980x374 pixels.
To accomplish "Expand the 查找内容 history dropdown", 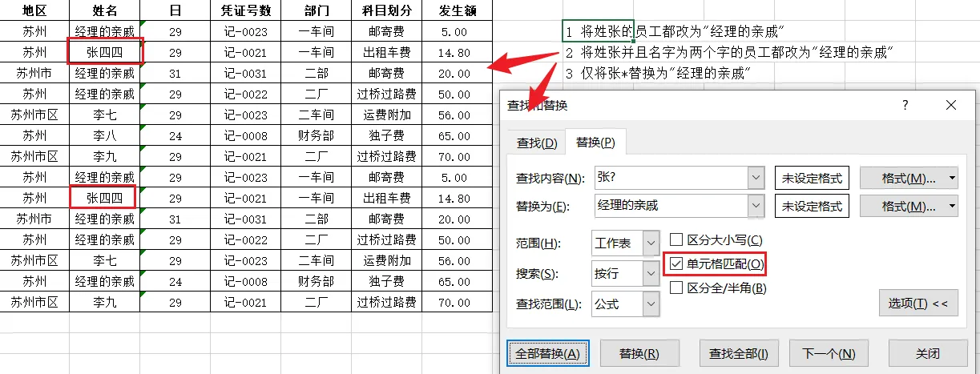I will pyautogui.click(x=755, y=178).
